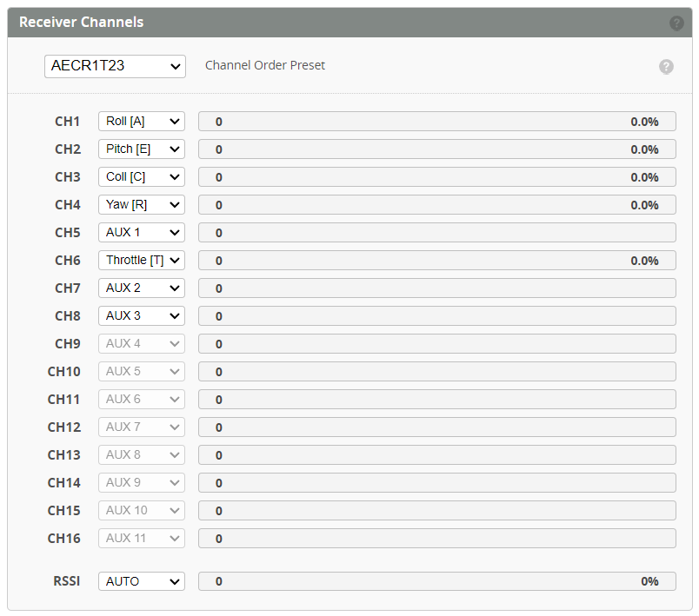
Task: Click the help icon in Receiver Channels header
Action: point(676,23)
